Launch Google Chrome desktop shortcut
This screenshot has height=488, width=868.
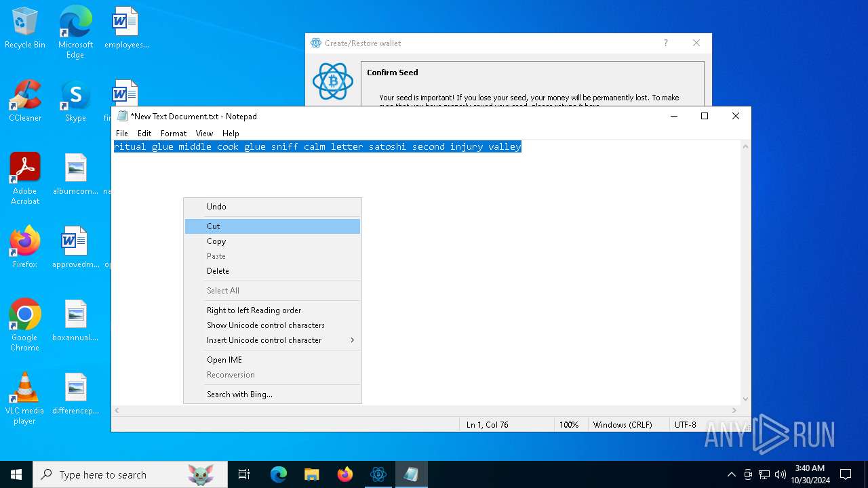tap(25, 325)
